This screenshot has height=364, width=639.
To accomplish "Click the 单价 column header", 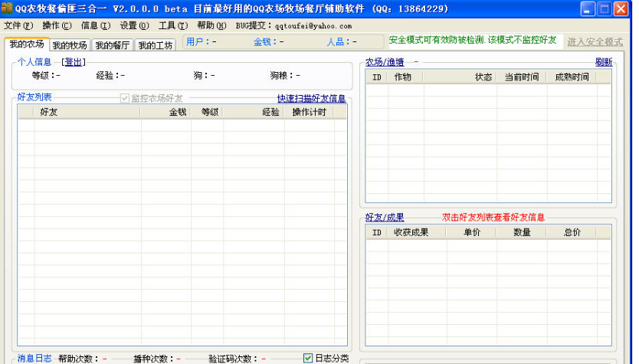I will pyautogui.click(x=471, y=232).
